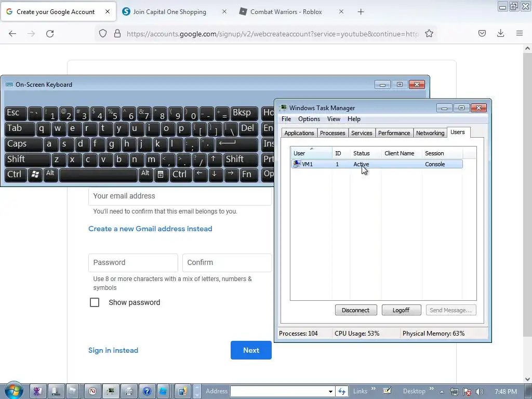Click inside the Password field
The width and height of the screenshot is (532, 399).
pyautogui.click(x=133, y=262)
